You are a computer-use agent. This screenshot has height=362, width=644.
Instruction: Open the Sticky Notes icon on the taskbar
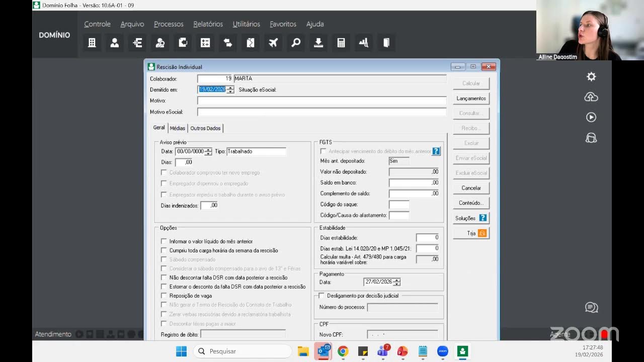pyautogui.click(x=363, y=351)
